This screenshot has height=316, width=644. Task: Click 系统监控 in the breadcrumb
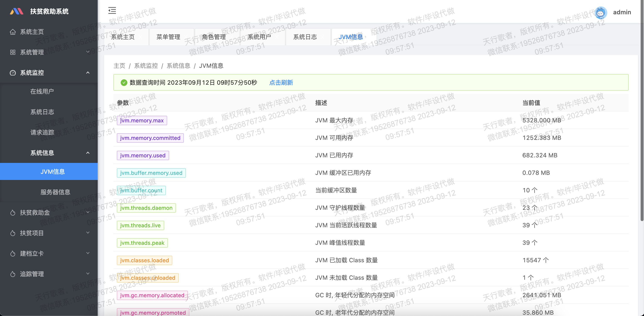pos(146,66)
